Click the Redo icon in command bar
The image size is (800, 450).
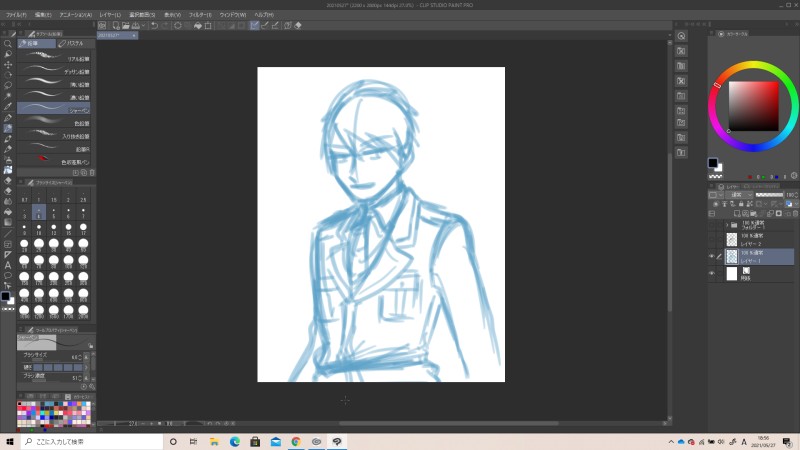[165, 26]
